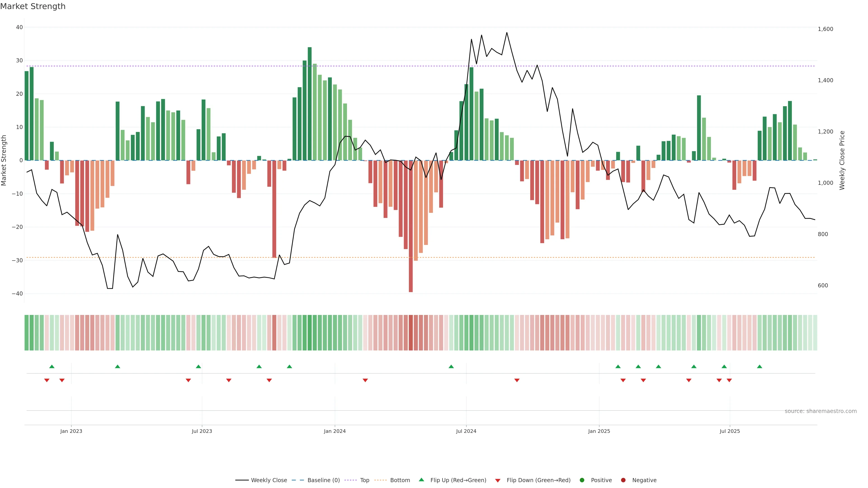Click the Market Strength chart title

33,6
